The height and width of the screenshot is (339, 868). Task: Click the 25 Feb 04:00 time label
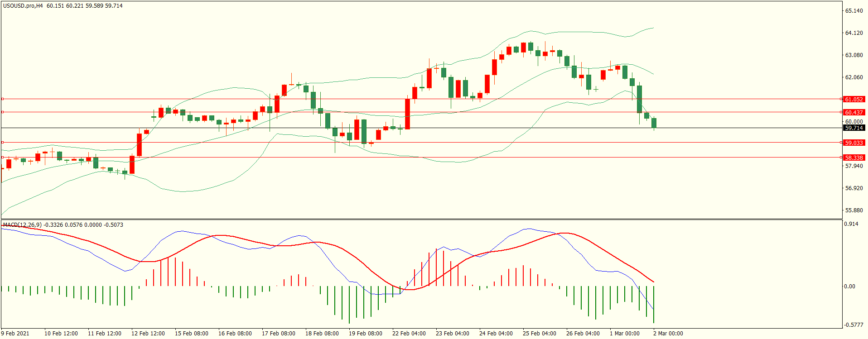[540, 334]
